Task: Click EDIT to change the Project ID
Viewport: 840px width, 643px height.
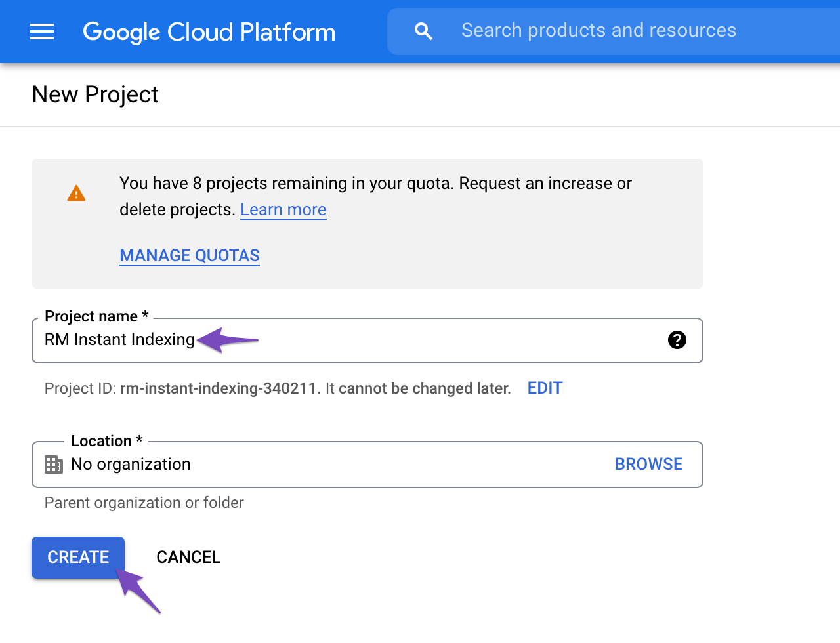Action: (x=545, y=388)
